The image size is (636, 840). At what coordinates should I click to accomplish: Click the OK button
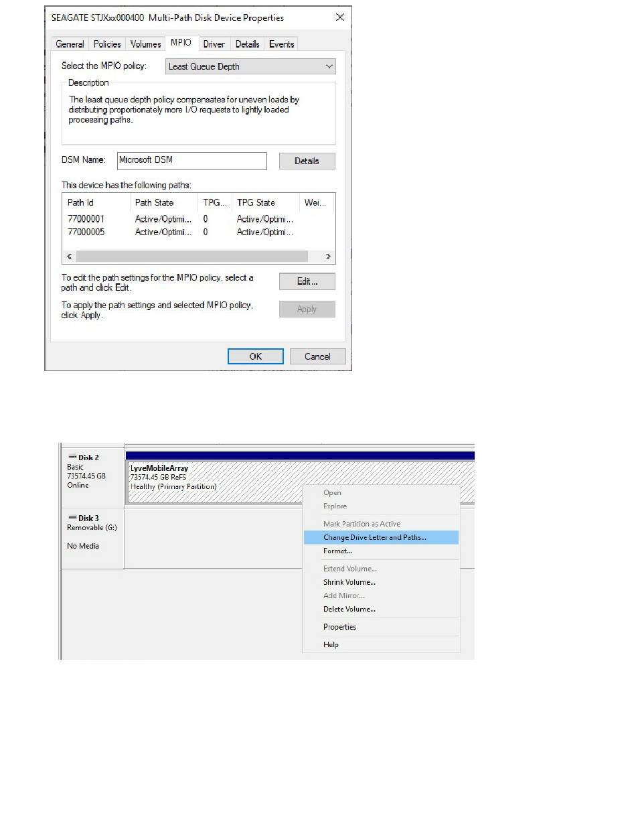(255, 356)
